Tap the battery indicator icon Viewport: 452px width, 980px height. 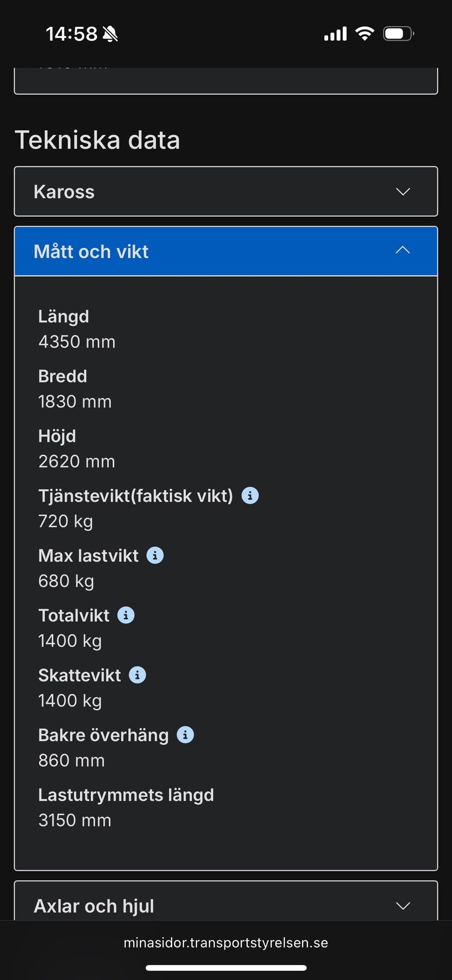click(x=398, y=33)
